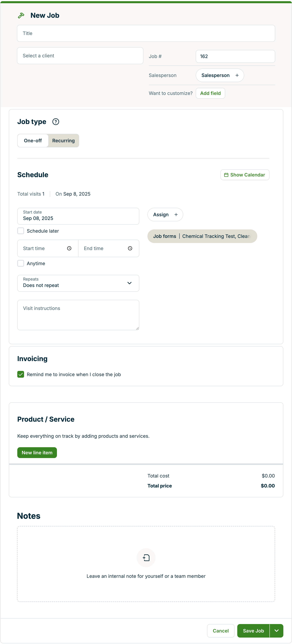This screenshot has height=644, width=292.
Task: Click the add note icon in Notes
Action: pos(146,558)
